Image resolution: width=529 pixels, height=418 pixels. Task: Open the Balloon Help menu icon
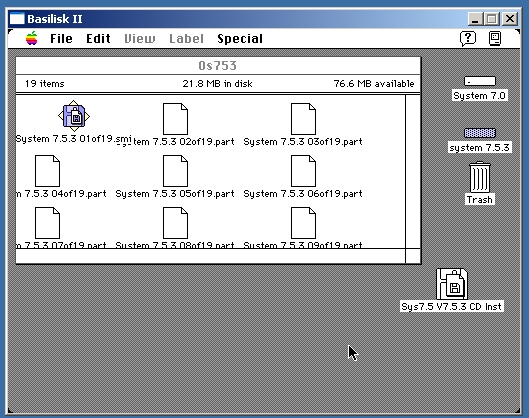coord(468,38)
